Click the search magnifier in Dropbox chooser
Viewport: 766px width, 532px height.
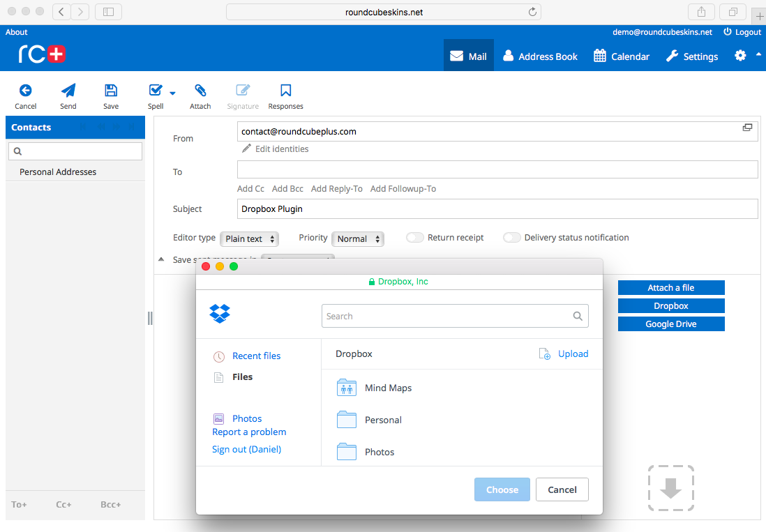[578, 317]
